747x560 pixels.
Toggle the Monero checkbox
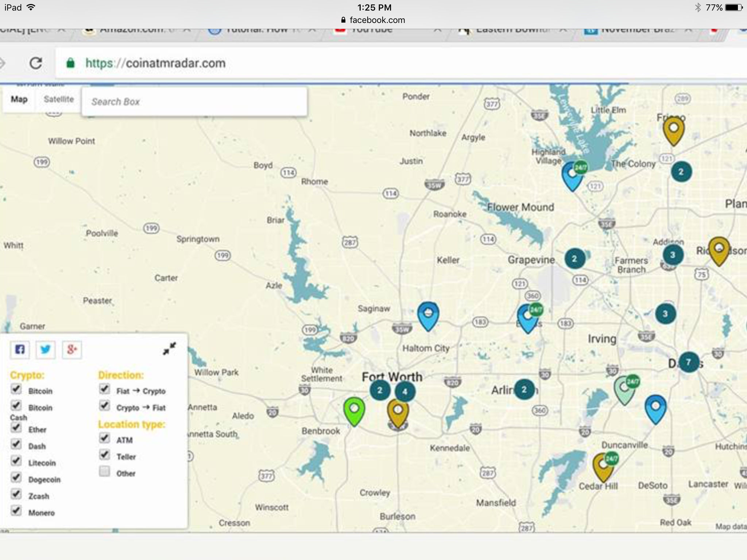pyautogui.click(x=16, y=510)
